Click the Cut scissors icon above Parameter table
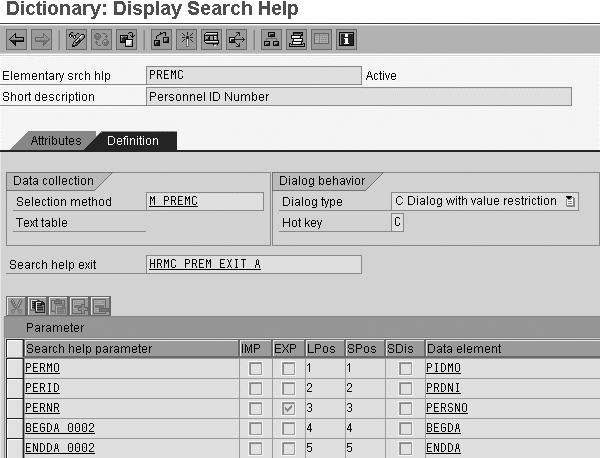The width and height of the screenshot is (600, 458). pyautogui.click(x=16, y=306)
